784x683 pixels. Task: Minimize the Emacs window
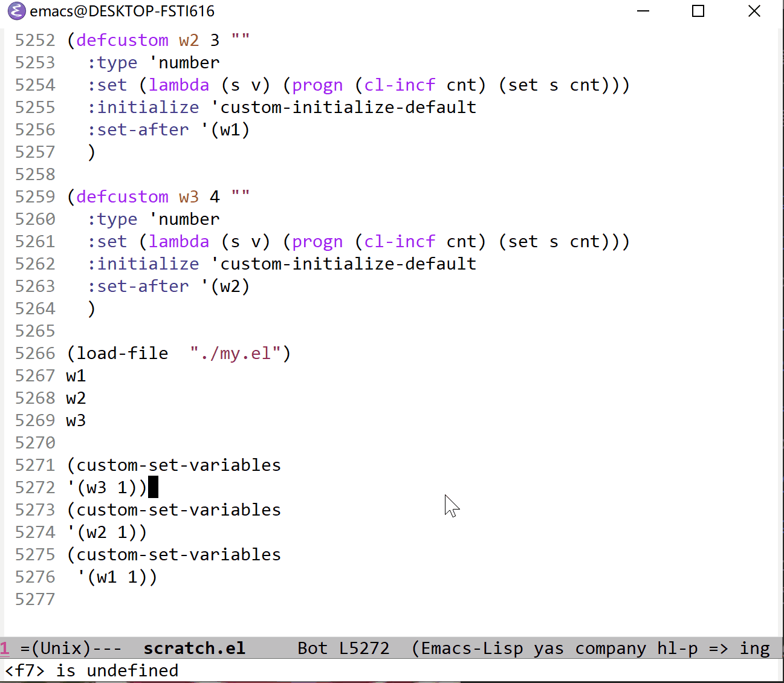pos(643,11)
